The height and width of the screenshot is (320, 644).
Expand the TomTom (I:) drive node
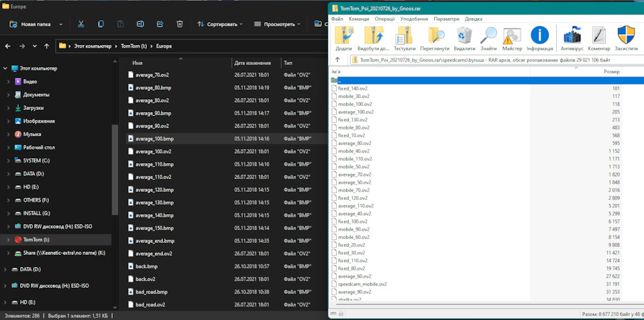[x=9, y=239]
